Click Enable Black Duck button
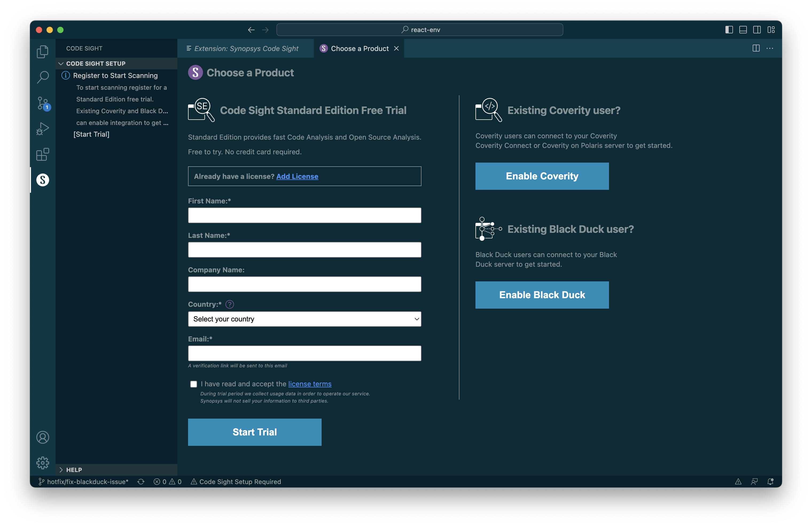Viewport: 812px width, 527px height. click(542, 295)
